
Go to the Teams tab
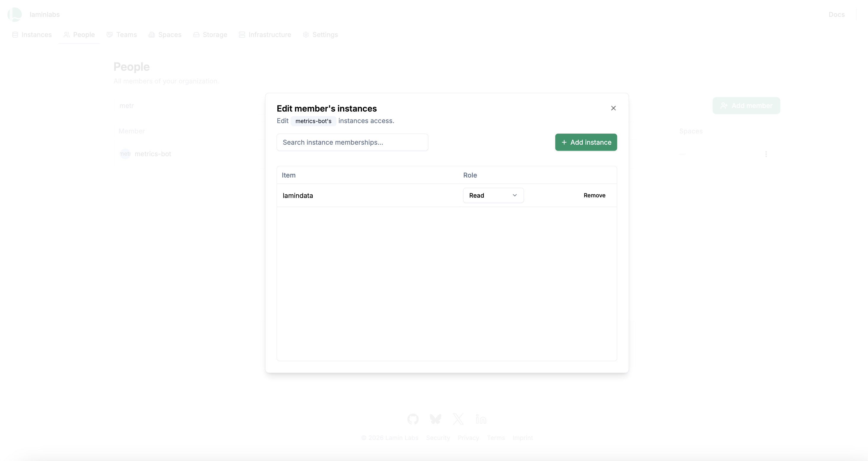click(x=122, y=35)
